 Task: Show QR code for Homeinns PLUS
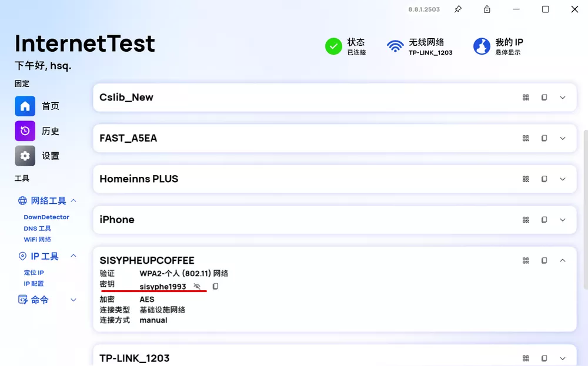point(526,179)
